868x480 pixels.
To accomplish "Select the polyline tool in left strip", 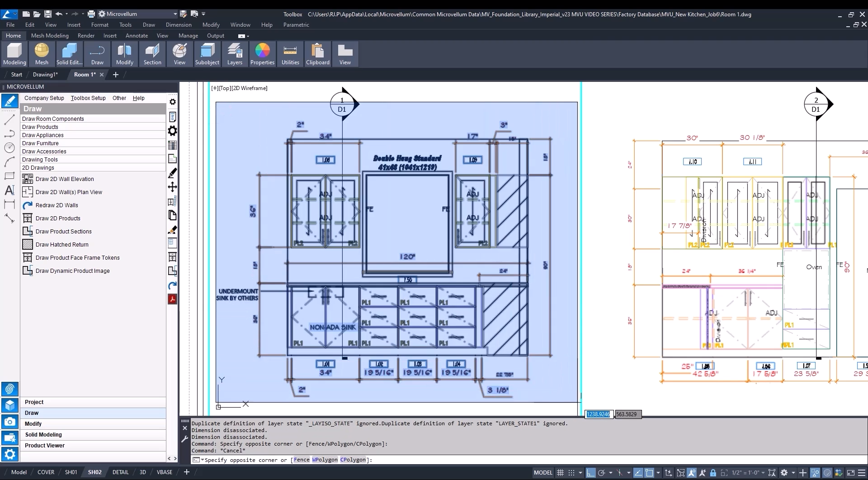I will [x=9, y=134].
